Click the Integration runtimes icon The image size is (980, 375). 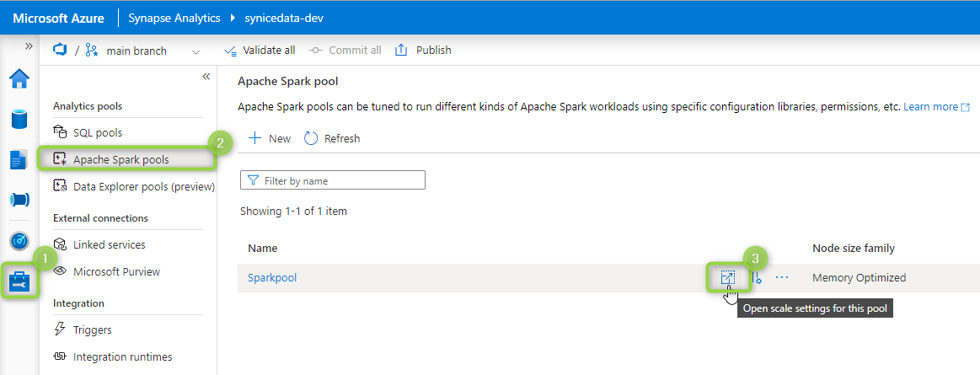[60, 356]
